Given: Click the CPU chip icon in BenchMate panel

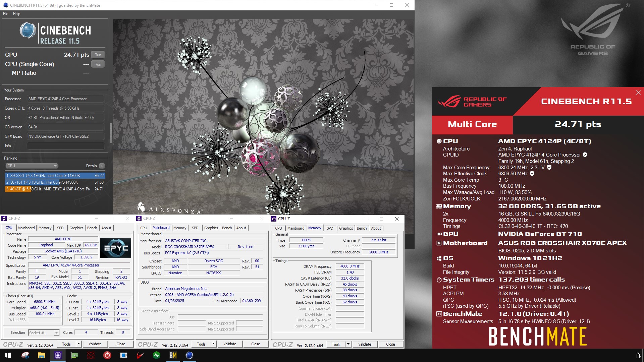Looking at the screenshot, I should click(x=439, y=141).
